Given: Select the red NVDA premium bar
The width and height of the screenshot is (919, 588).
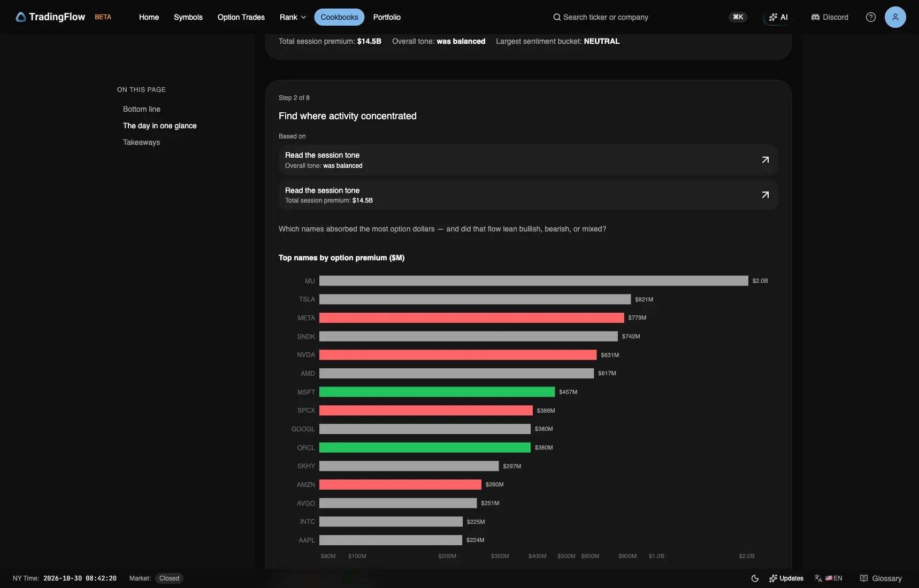Looking at the screenshot, I should click(x=458, y=355).
